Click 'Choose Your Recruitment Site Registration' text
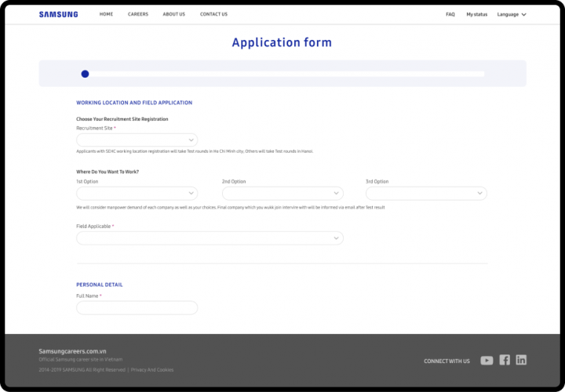This screenshot has width=565, height=392. [x=122, y=119]
